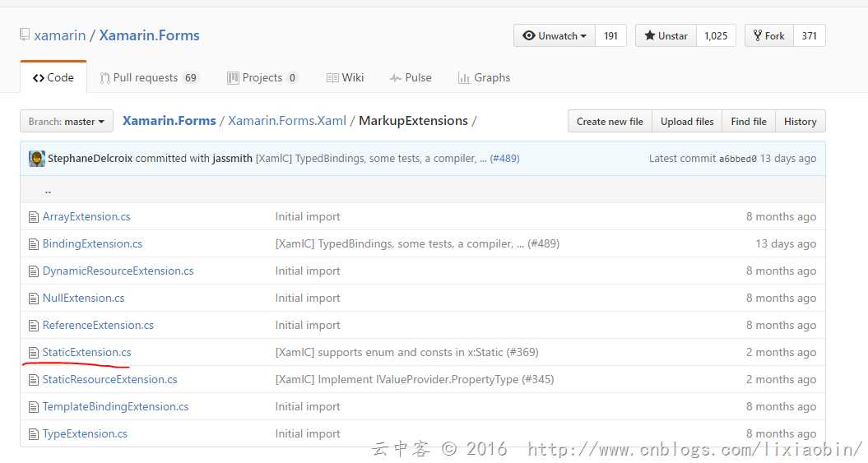Viewport: 868px width, 463px height.
Task: Click the file icon beside ArrayExtension.cs
Action: pos(34,217)
